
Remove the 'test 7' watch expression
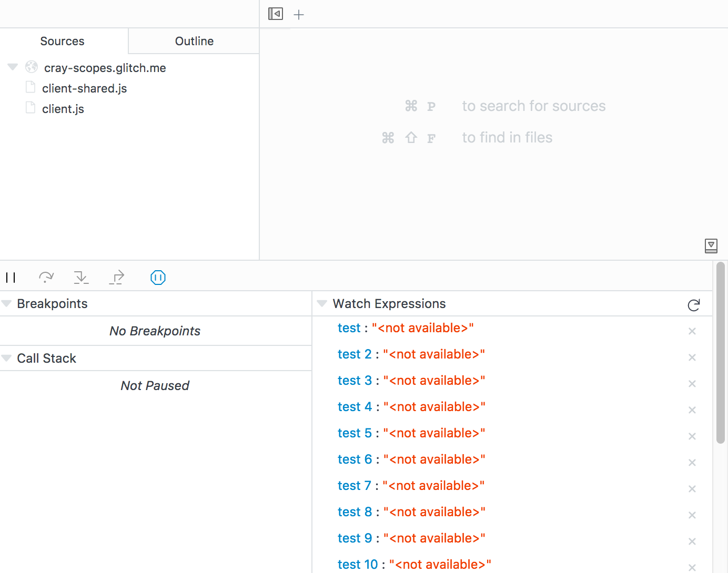point(692,489)
